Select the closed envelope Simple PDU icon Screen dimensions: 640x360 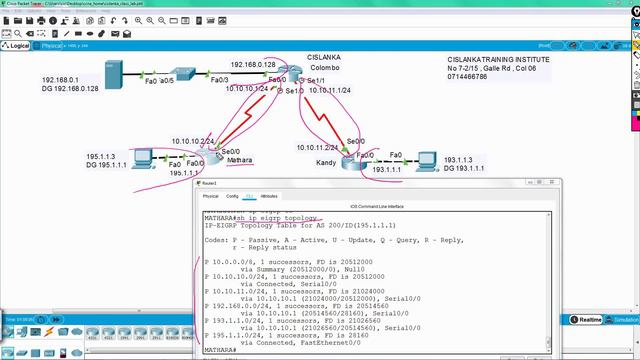pos(115,33)
